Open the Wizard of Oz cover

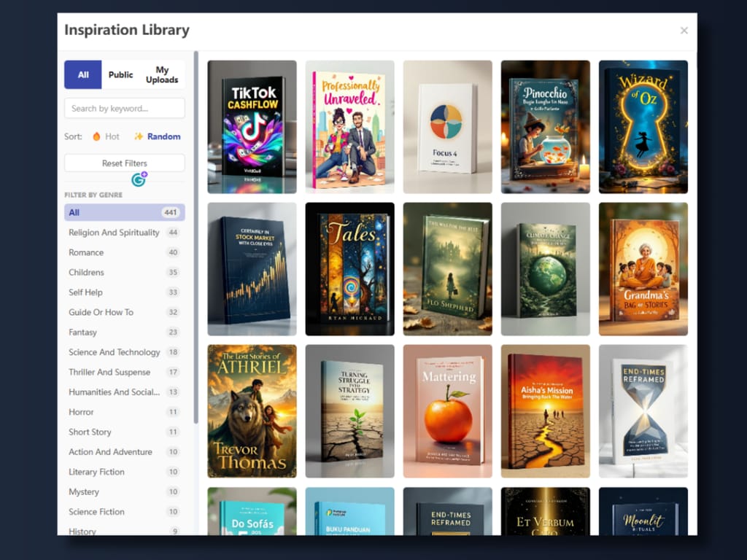[x=643, y=127]
